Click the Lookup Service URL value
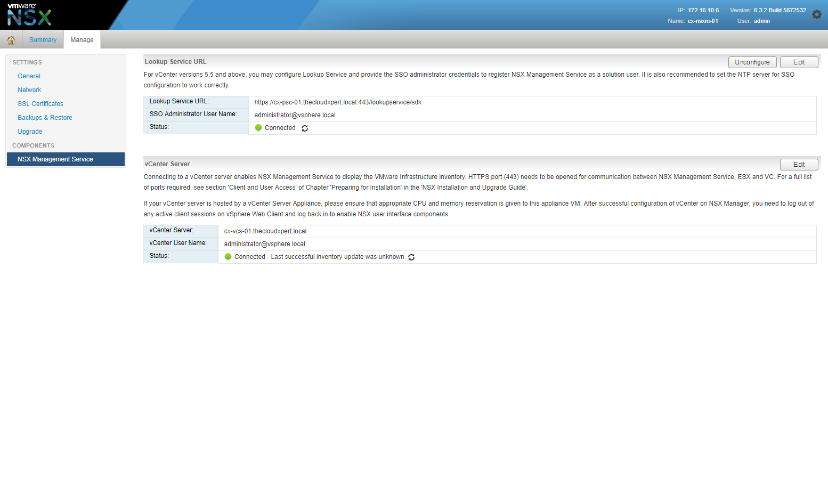 pos(338,102)
